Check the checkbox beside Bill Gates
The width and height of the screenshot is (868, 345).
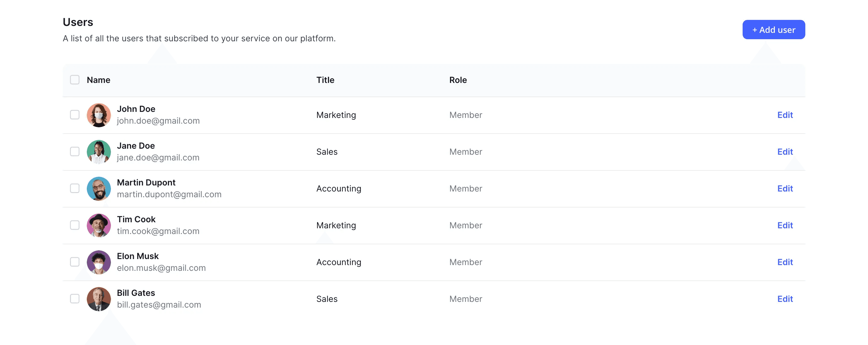(74, 299)
